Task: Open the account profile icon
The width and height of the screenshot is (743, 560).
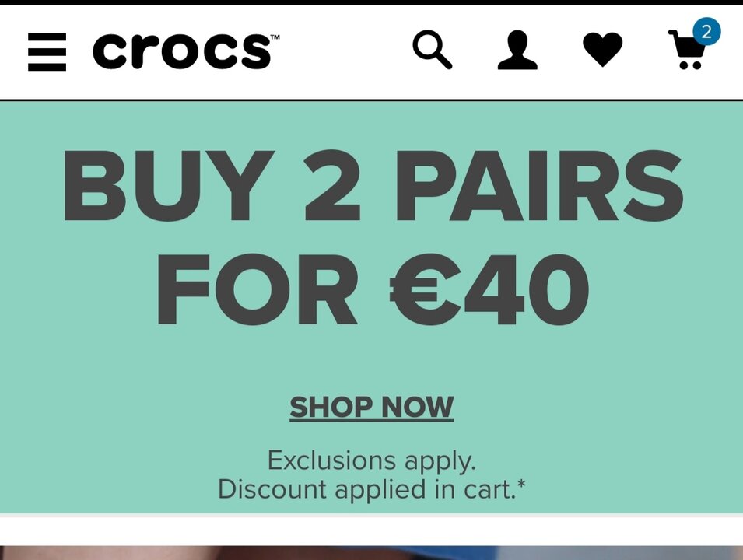Action: click(517, 51)
